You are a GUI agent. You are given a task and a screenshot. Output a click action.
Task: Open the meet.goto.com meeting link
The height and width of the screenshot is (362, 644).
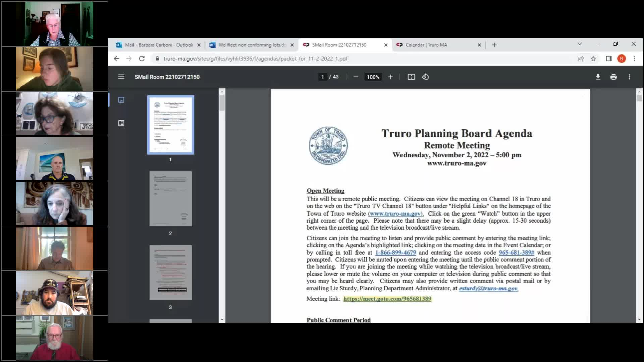[387, 299]
